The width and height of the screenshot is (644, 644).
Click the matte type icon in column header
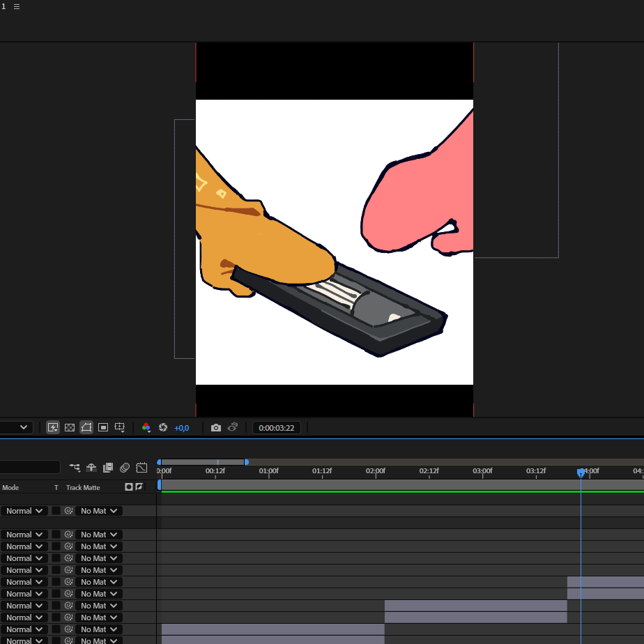point(129,487)
